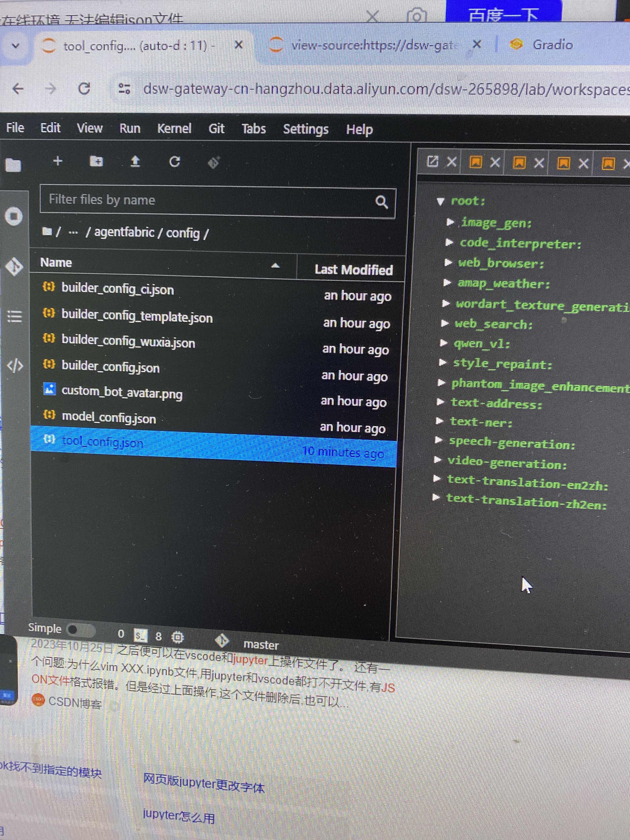630x840 pixels.
Task: Click the New Folder icon
Action: [x=96, y=161]
